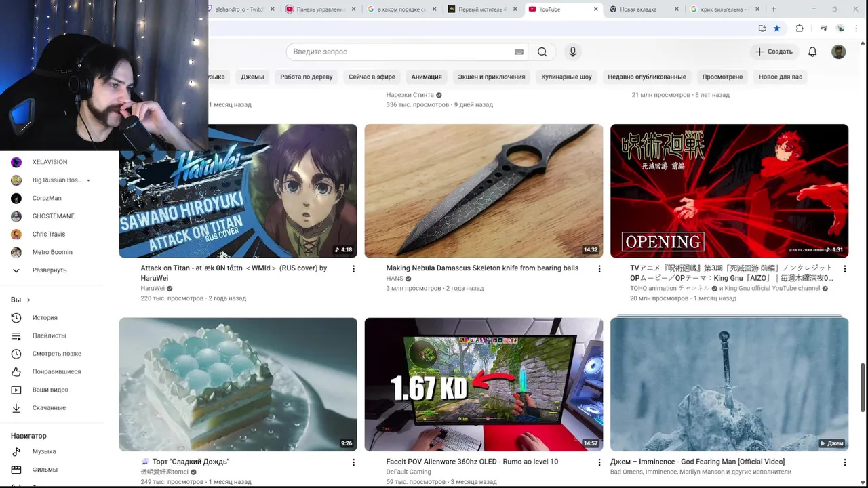Image resolution: width=868 pixels, height=488 pixels.
Task: Select the Сейчас в эфире filter chip
Action: click(x=372, y=77)
